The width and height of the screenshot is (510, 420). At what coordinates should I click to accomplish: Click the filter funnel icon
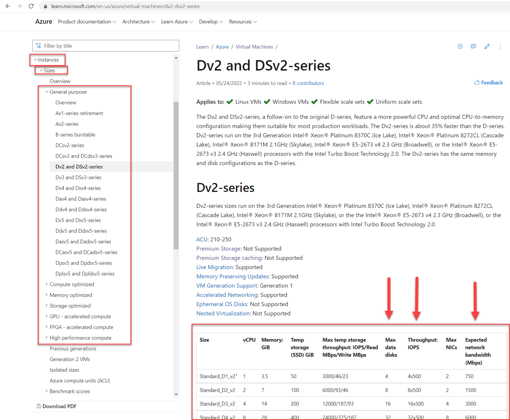pyautogui.click(x=38, y=46)
